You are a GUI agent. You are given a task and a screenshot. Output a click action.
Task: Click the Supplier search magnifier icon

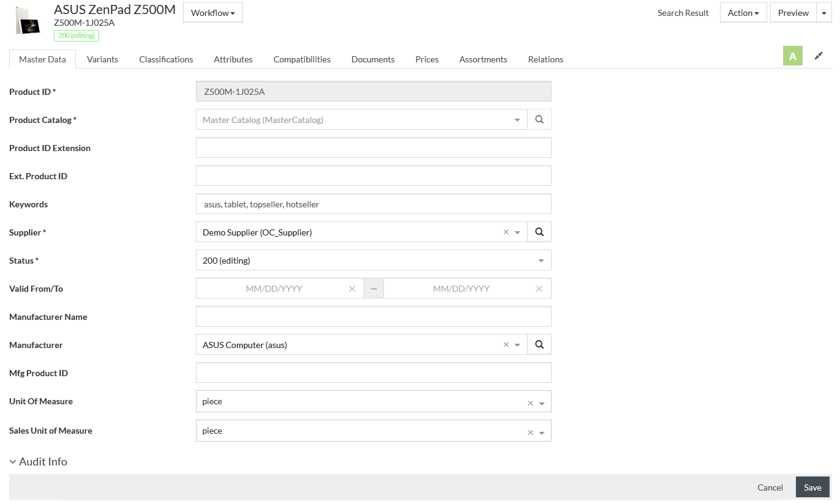(539, 232)
